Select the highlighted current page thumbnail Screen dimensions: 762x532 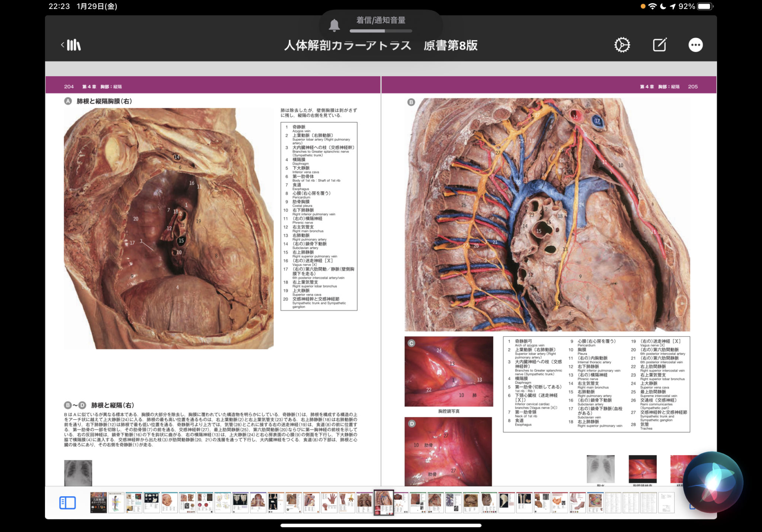coord(384,503)
